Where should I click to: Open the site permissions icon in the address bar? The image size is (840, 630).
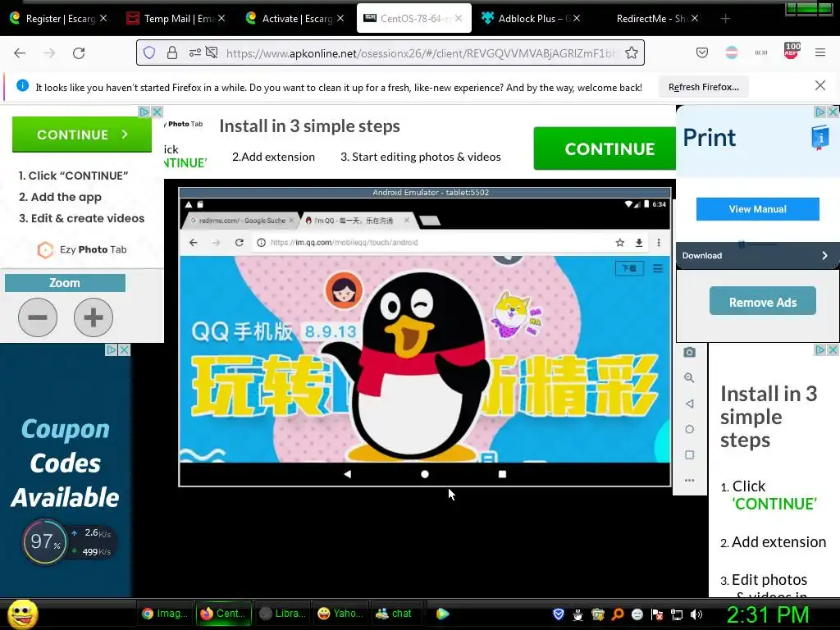coord(195,52)
